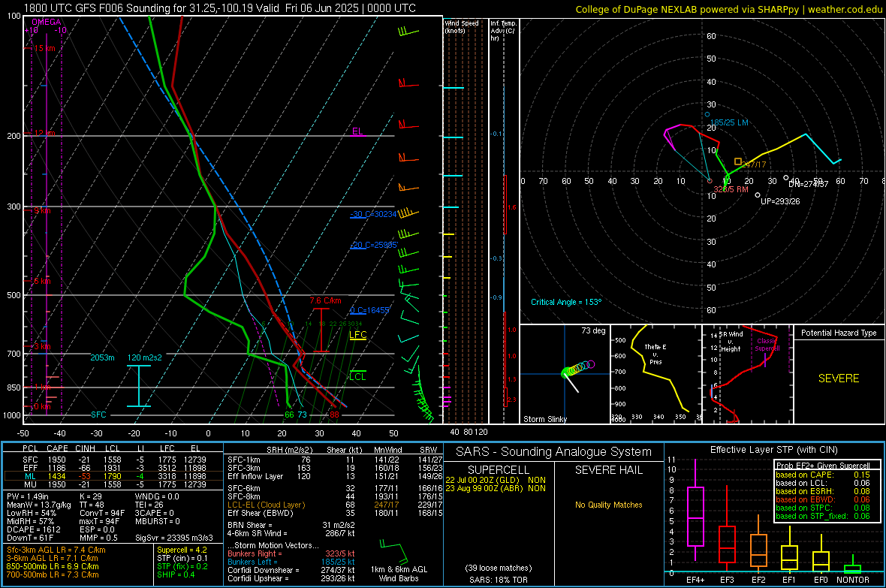This screenshot has height=588, width=886.
Task: Click the Corfidi upshear UP circle marker
Action: pos(758,195)
